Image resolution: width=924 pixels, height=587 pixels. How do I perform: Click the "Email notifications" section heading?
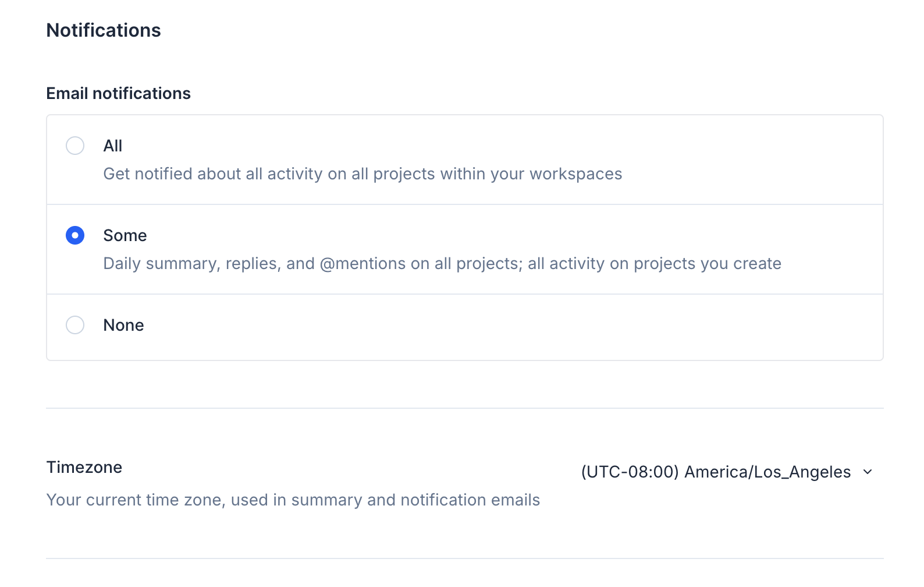(x=118, y=93)
